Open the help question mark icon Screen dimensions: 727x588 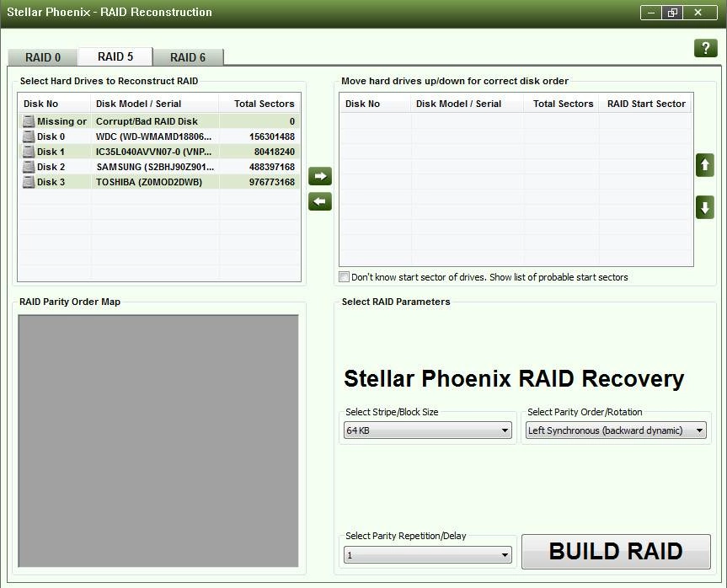click(705, 48)
